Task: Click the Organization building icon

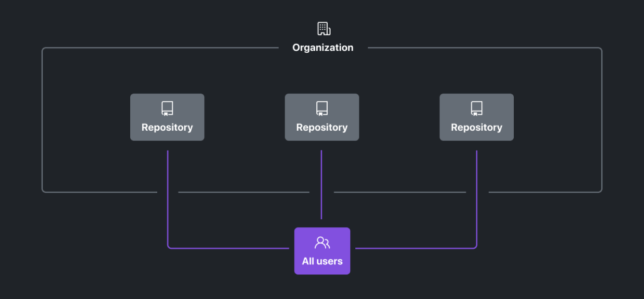Action: point(323,28)
